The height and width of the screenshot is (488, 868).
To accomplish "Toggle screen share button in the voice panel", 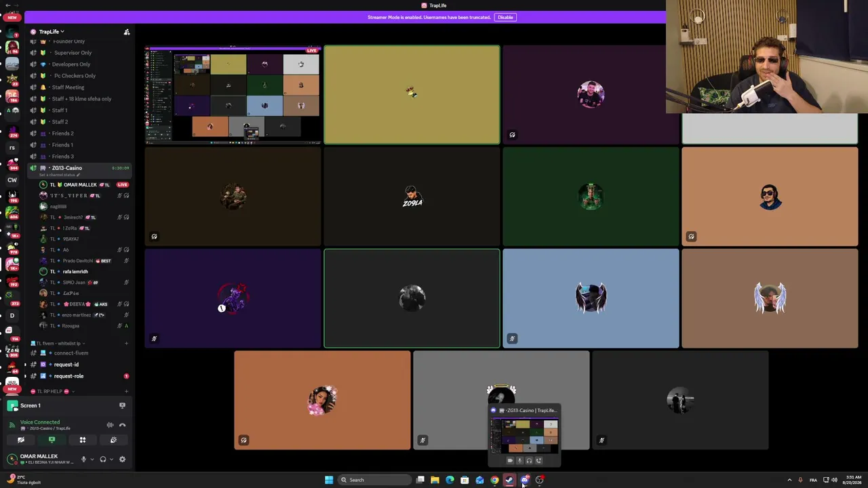I will pyautogui.click(x=52, y=440).
